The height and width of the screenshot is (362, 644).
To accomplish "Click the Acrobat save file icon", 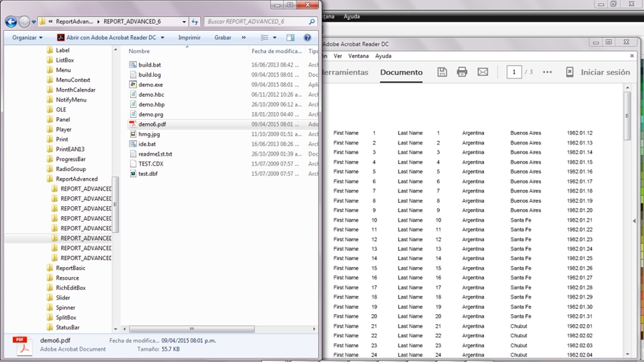I will click(442, 72).
